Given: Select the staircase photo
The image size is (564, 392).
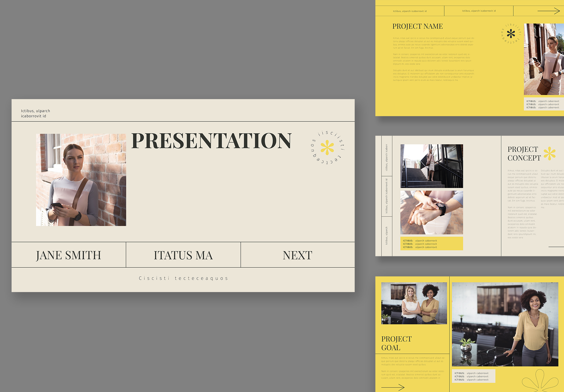Looking at the screenshot, I should point(432,166).
